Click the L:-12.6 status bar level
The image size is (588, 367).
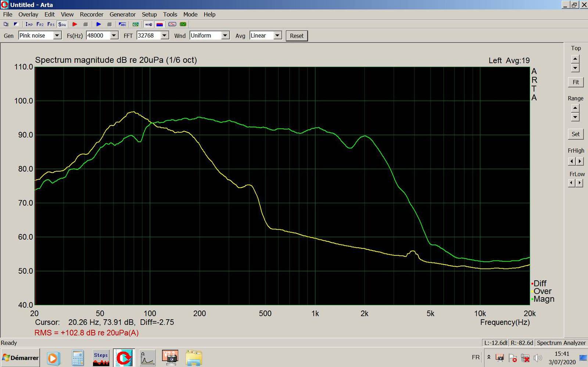click(x=495, y=343)
